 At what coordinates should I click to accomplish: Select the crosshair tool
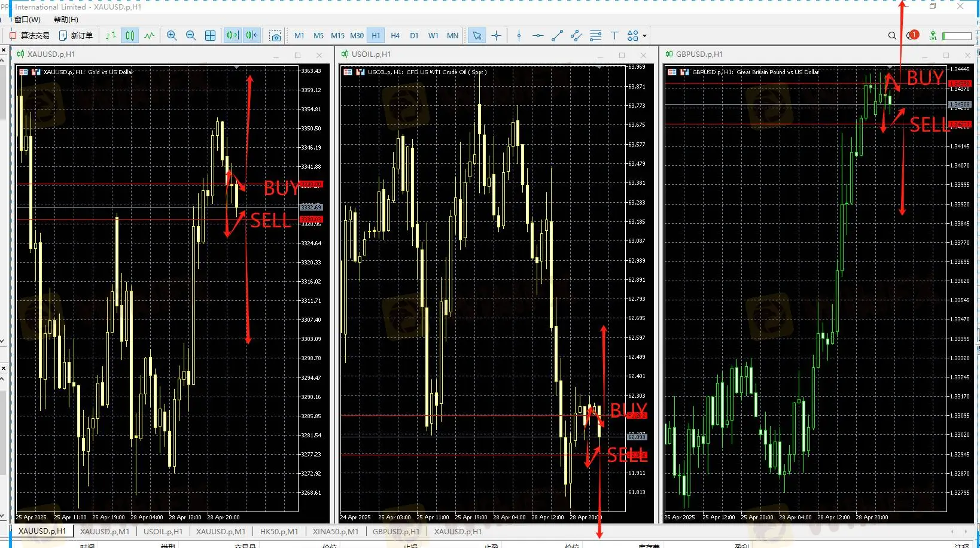point(496,36)
